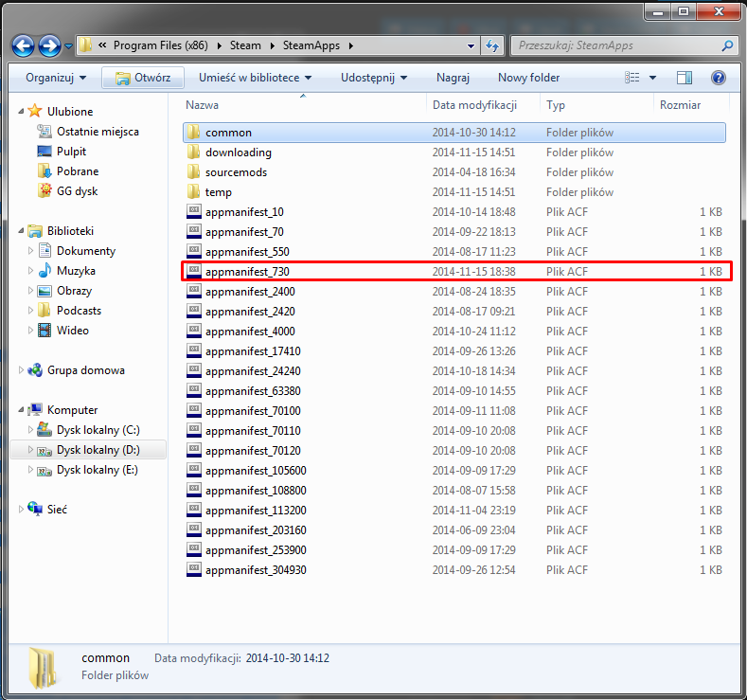Click file name appmanifest_70120

[x=253, y=451]
